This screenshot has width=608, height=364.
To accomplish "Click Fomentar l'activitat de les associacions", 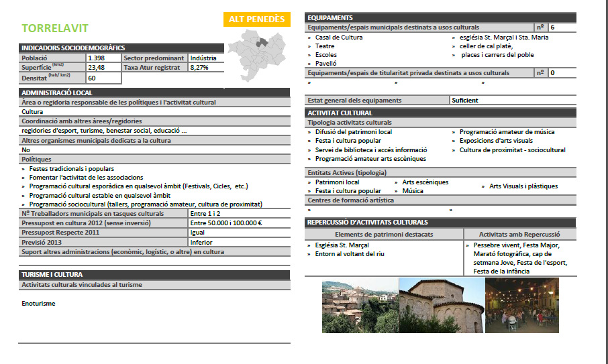I will (86, 178).
